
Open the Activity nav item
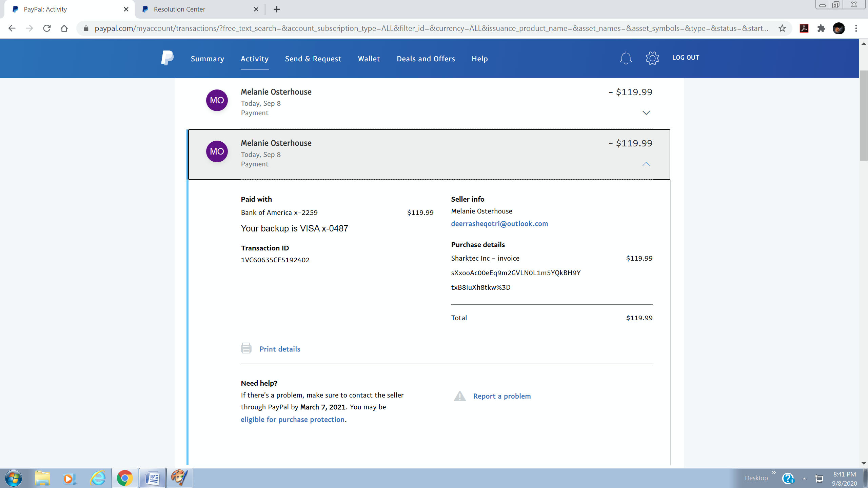pos(254,59)
